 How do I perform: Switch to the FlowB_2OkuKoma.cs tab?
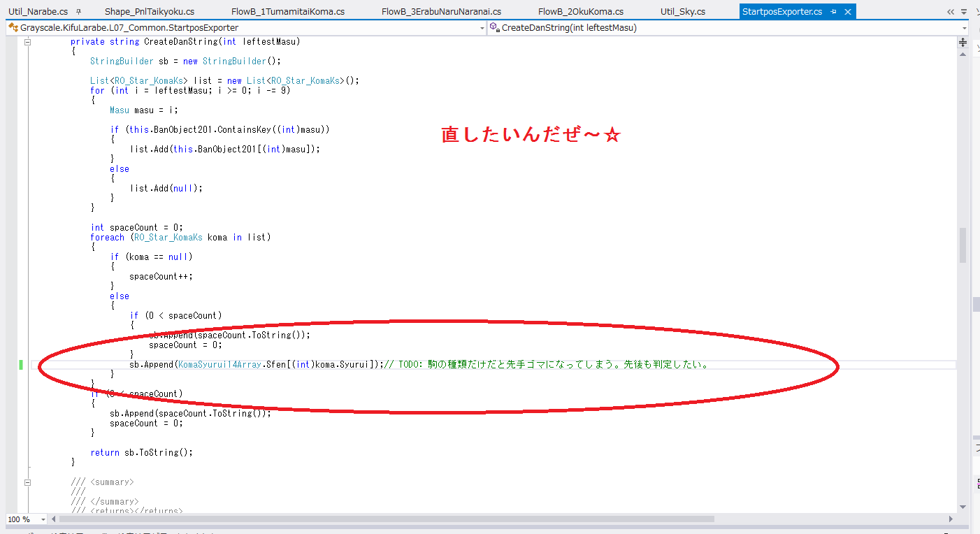point(581,12)
